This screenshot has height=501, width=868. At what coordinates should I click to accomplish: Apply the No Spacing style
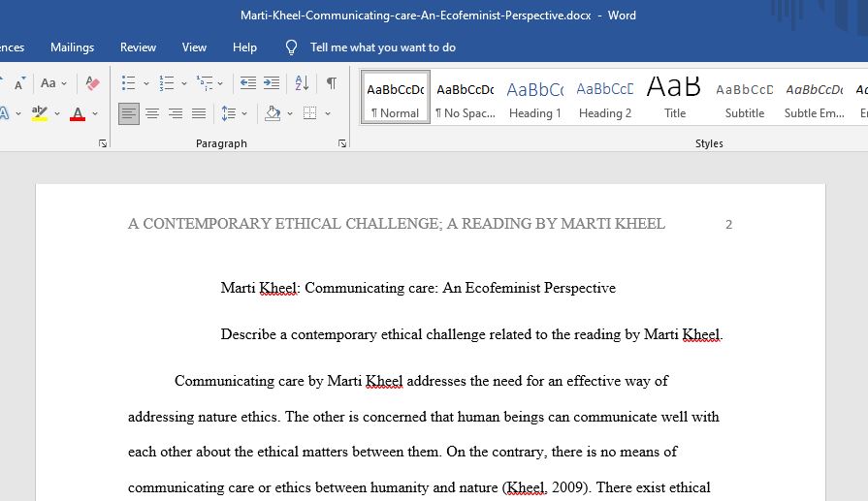point(465,97)
